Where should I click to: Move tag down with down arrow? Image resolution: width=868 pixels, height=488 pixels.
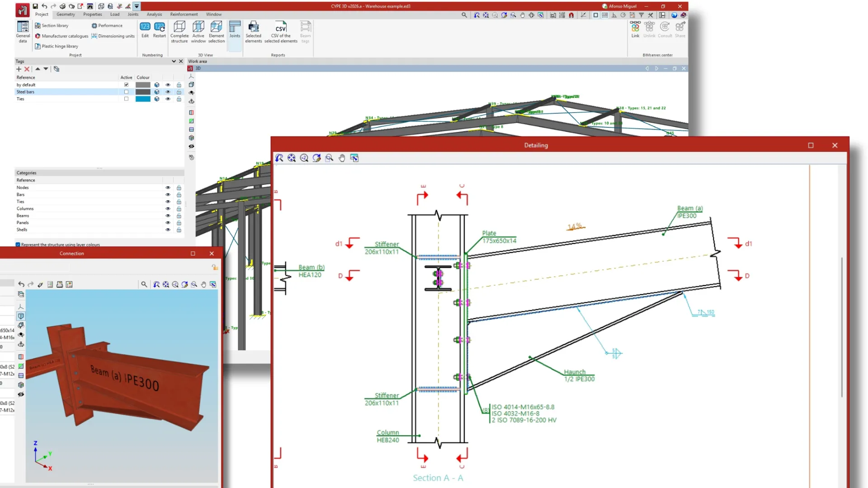point(46,69)
